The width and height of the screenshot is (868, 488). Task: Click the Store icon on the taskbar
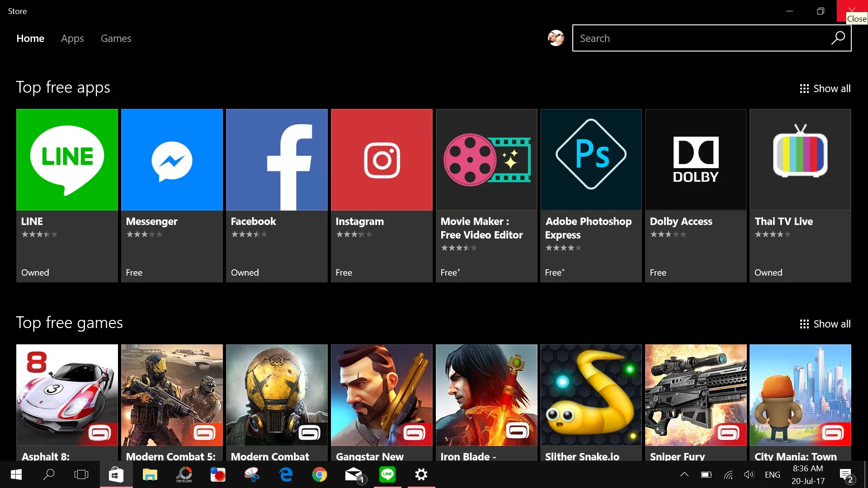tap(116, 474)
